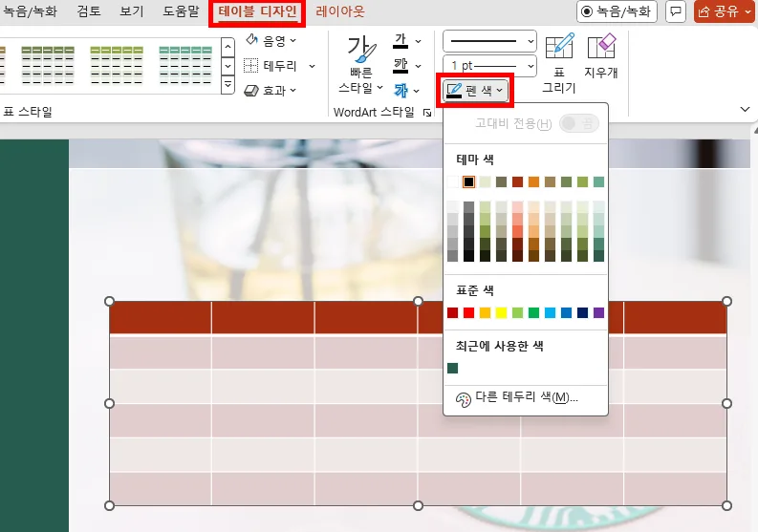The width and height of the screenshot is (758, 532).
Task: Pick the standard dark blue swatch
Action: click(582, 312)
